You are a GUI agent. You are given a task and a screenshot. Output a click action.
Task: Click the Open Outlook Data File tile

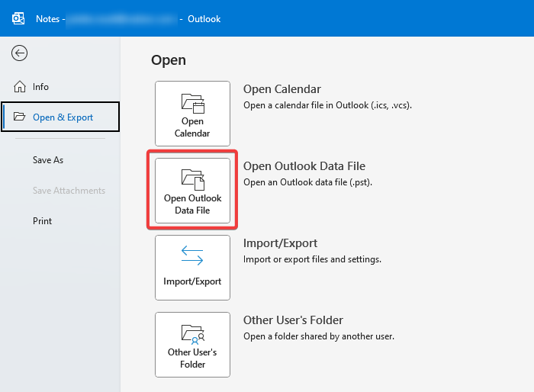192,191
